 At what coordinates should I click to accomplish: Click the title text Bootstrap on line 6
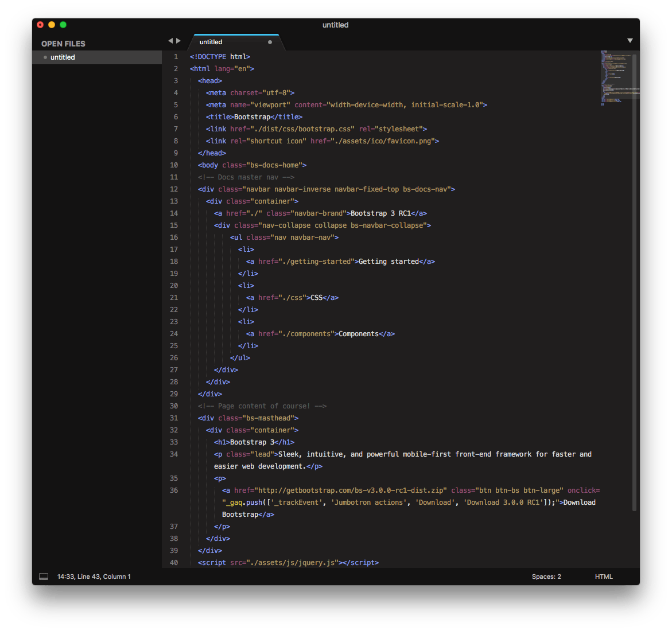coord(252,117)
